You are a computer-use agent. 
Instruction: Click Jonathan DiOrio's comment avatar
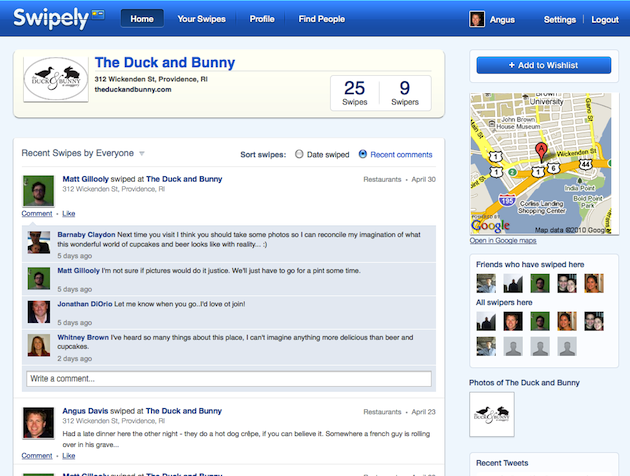[x=39, y=312]
